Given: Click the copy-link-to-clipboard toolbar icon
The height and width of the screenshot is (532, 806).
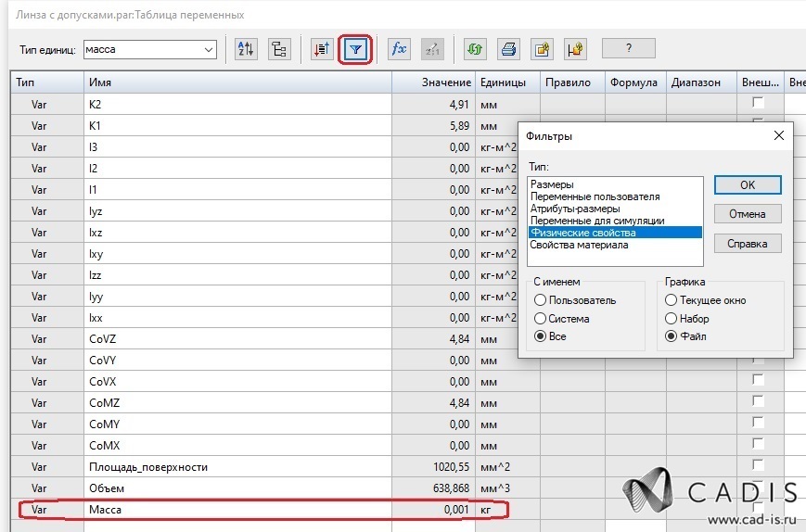Looking at the screenshot, I should 543,49.
